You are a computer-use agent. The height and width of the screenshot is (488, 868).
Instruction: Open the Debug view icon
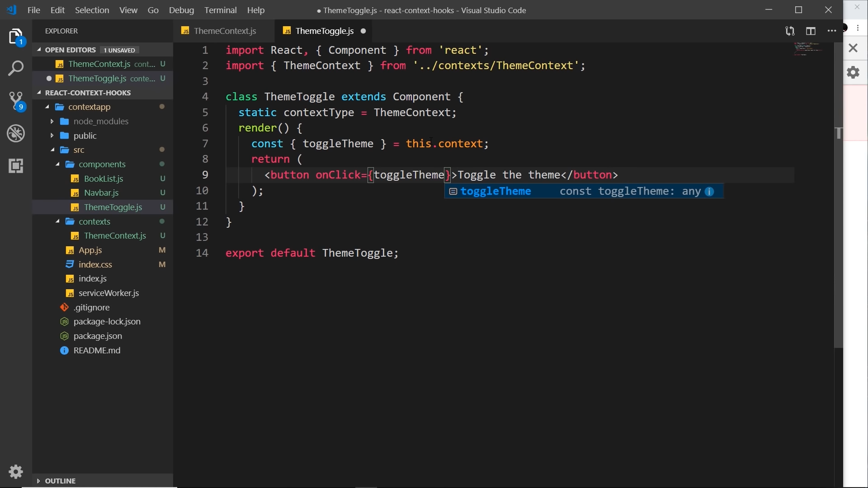[x=16, y=133]
